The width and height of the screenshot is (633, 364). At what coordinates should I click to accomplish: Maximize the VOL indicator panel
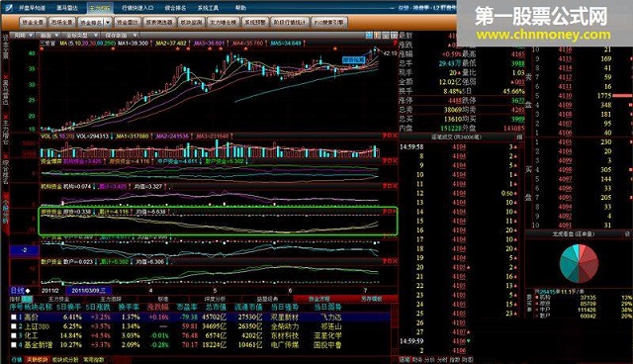pos(390,136)
